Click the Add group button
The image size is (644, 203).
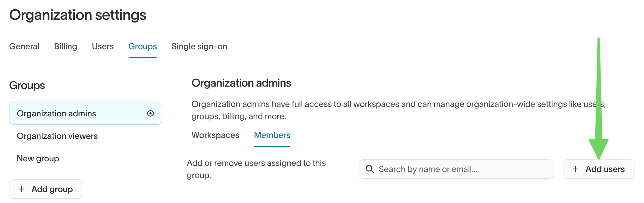coord(46,189)
